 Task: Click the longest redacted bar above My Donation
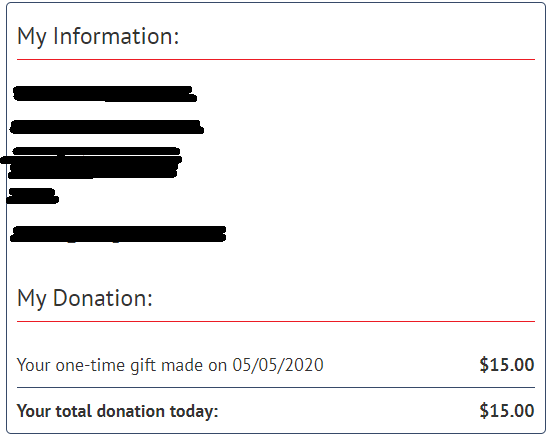pos(118,234)
